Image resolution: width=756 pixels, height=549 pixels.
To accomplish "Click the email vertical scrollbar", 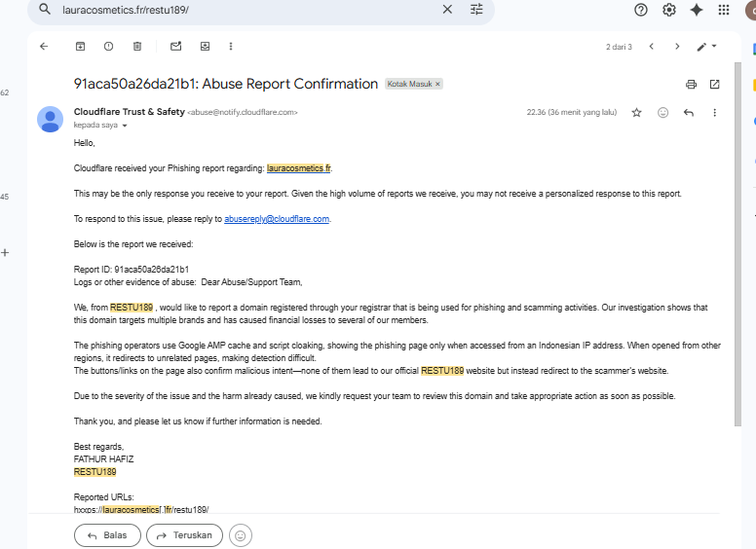I will (x=737, y=243).
